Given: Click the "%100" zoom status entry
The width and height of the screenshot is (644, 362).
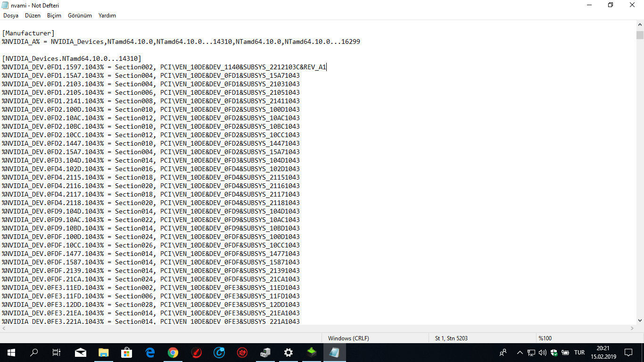Looking at the screenshot, I should coord(545,338).
